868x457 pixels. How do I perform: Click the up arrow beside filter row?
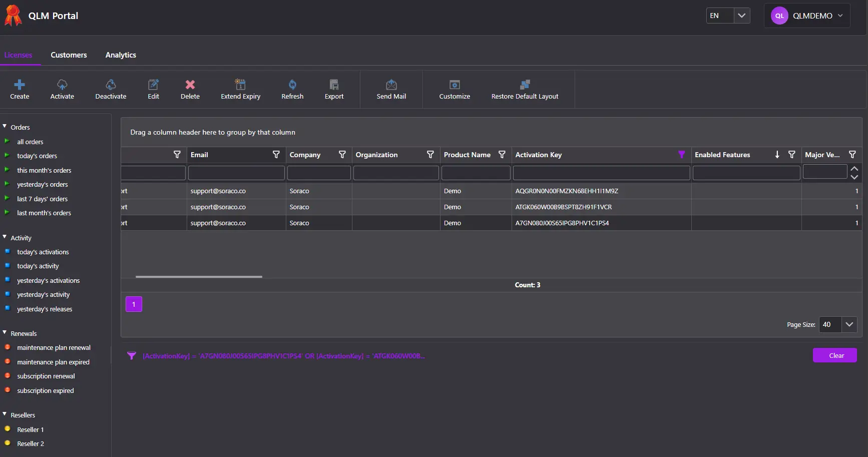[854, 169]
